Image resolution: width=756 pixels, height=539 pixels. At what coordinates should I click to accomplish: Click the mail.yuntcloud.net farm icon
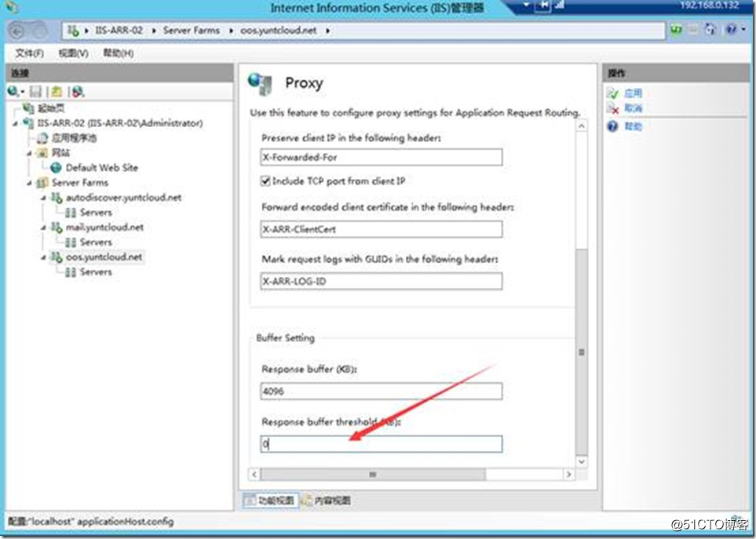point(57,228)
